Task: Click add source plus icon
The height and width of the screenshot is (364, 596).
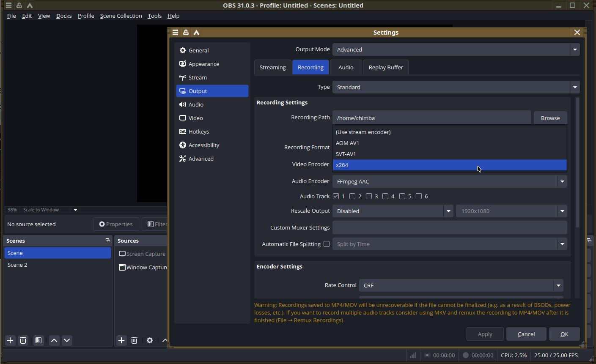Action: click(x=121, y=340)
